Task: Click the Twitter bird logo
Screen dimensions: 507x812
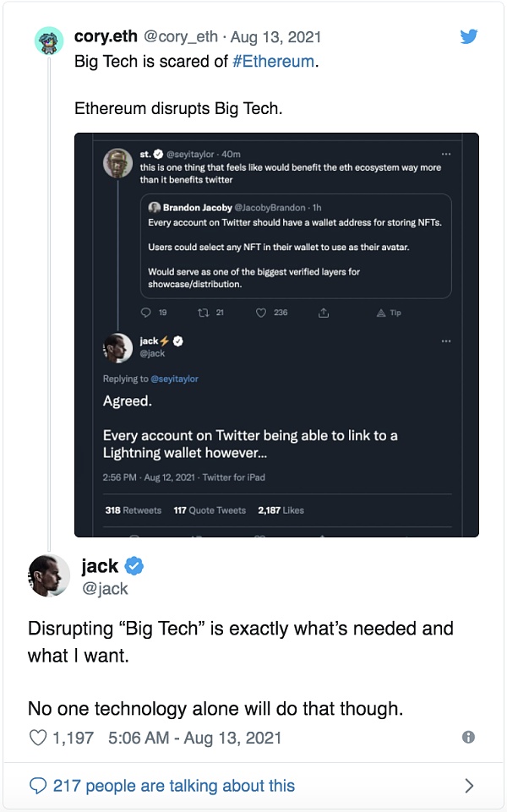Action: tap(469, 36)
